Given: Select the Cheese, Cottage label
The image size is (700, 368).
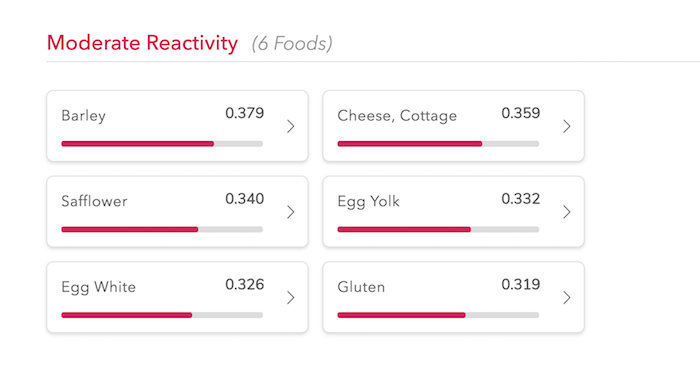Looking at the screenshot, I should pos(397,116).
